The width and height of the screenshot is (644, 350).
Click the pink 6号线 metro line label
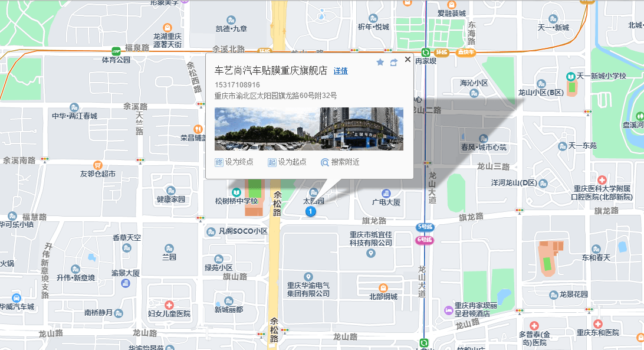[x=425, y=240]
